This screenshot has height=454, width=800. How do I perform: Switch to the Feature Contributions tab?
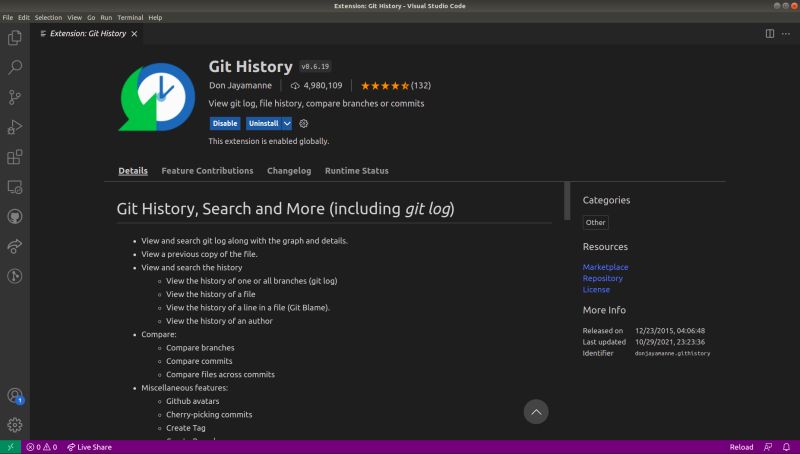tap(207, 171)
